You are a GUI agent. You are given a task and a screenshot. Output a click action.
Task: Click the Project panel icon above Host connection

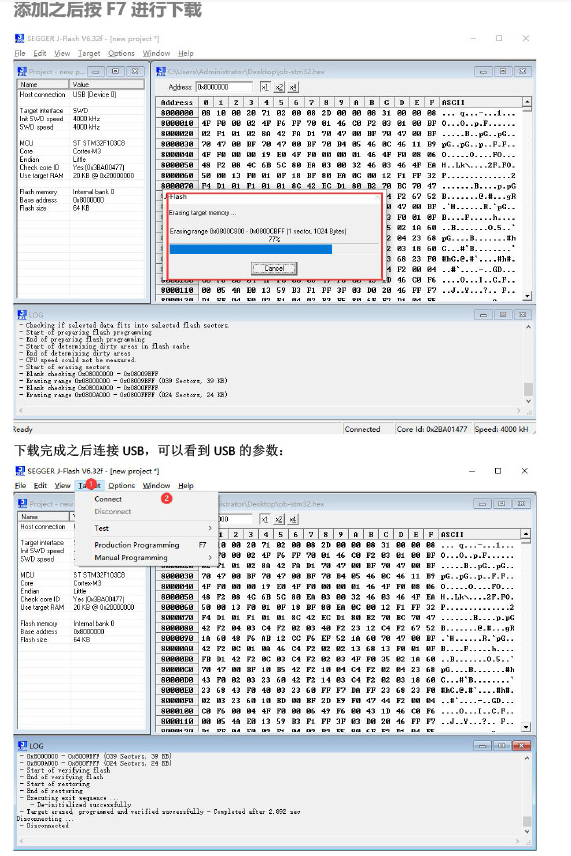[x=22, y=72]
